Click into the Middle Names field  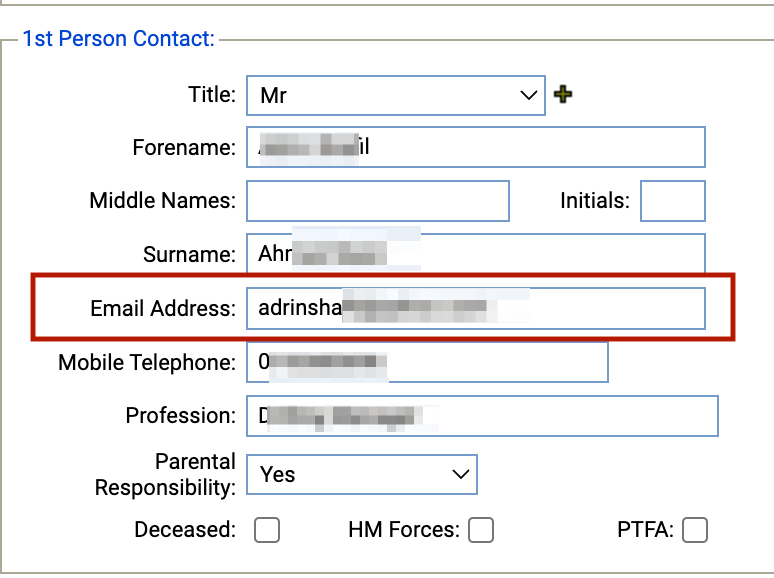(377, 201)
